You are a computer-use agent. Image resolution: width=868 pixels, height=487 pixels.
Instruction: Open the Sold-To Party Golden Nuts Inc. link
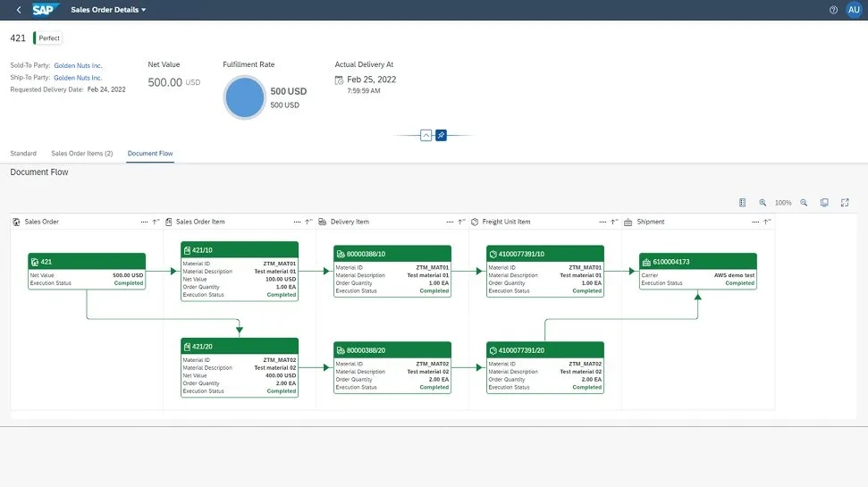tap(78, 65)
